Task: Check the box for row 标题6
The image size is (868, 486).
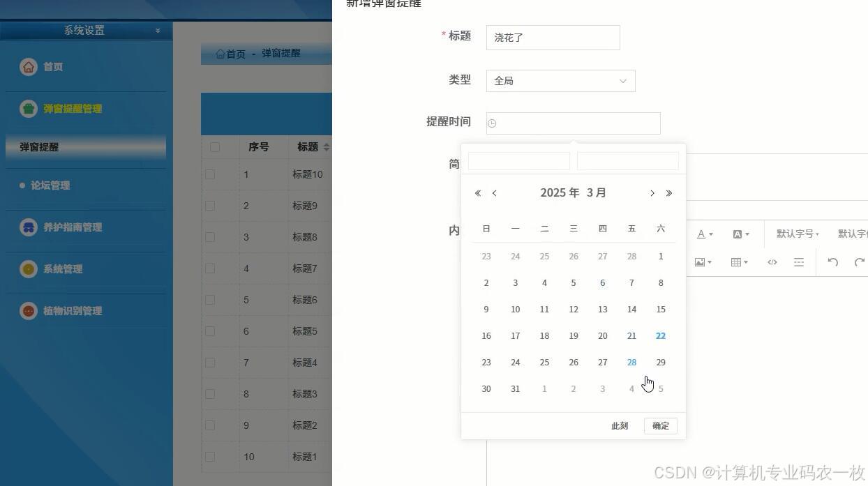Action: tap(210, 300)
